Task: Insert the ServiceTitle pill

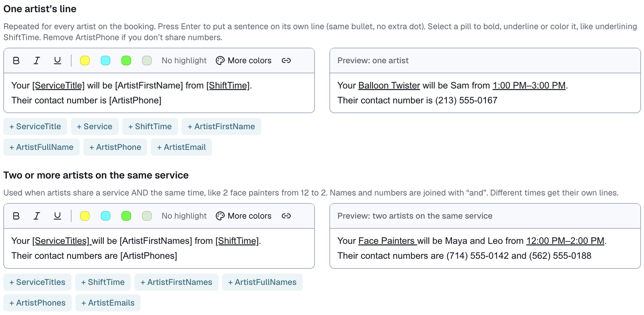Action: 35,126
